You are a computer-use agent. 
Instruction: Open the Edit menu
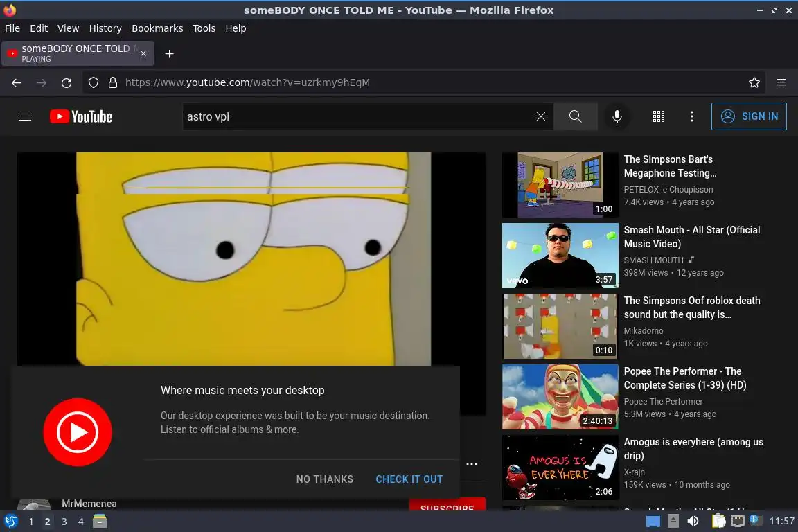pyautogui.click(x=39, y=28)
